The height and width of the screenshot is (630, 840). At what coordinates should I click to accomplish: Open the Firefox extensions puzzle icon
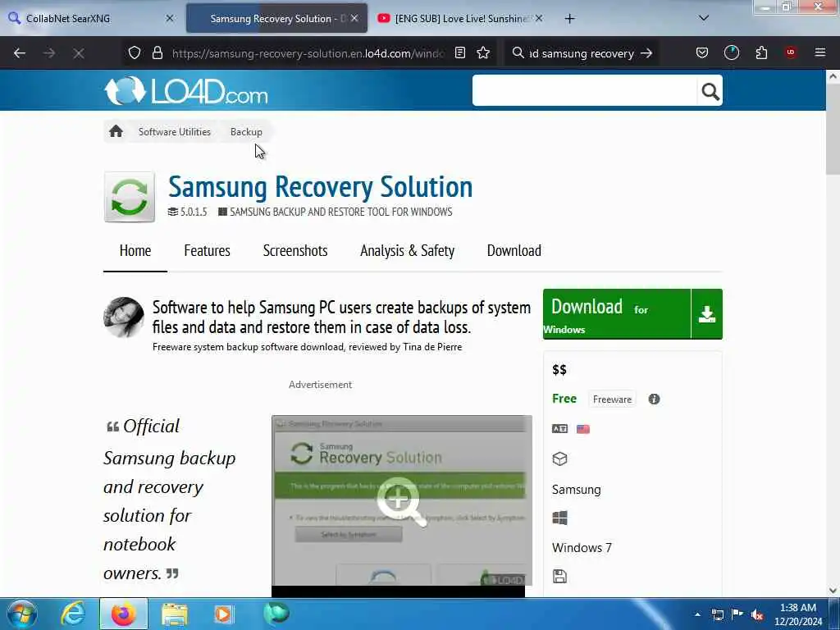click(761, 52)
